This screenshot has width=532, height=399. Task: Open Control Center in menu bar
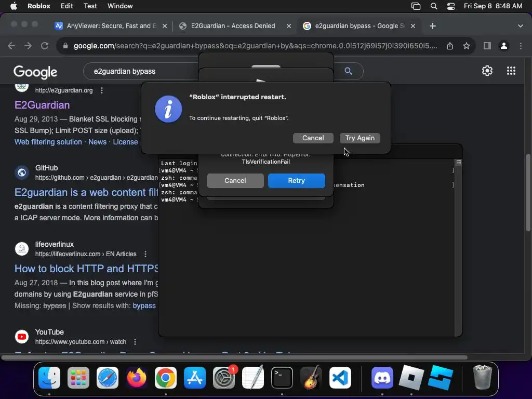[451, 6]
